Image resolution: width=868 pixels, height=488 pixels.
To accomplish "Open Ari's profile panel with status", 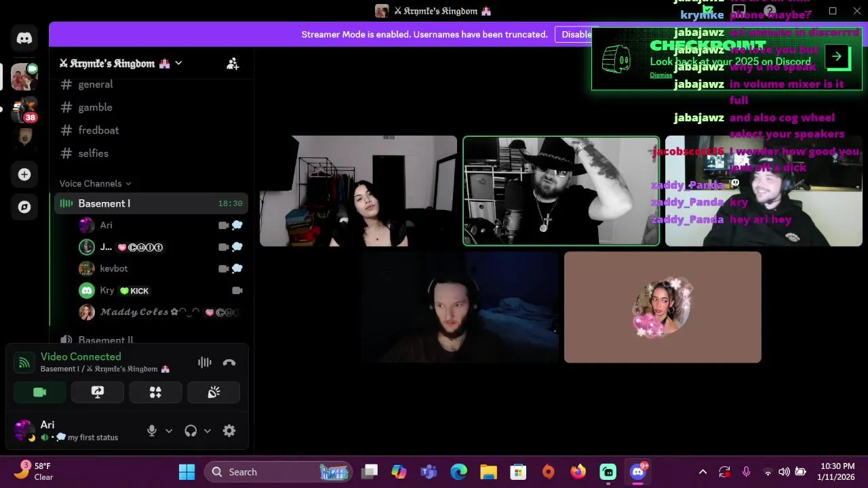I will [75, 431].
